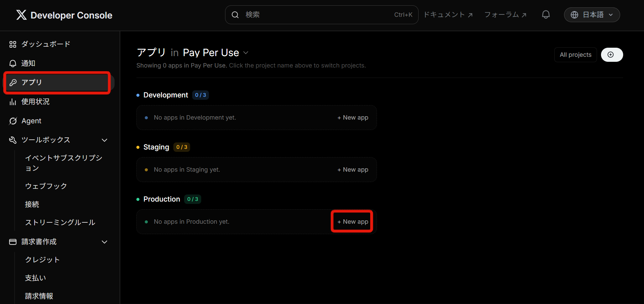Click the card icon beside 請求書作成
Image resolution: width=644 pixels, height=304 pixels.
13,242
